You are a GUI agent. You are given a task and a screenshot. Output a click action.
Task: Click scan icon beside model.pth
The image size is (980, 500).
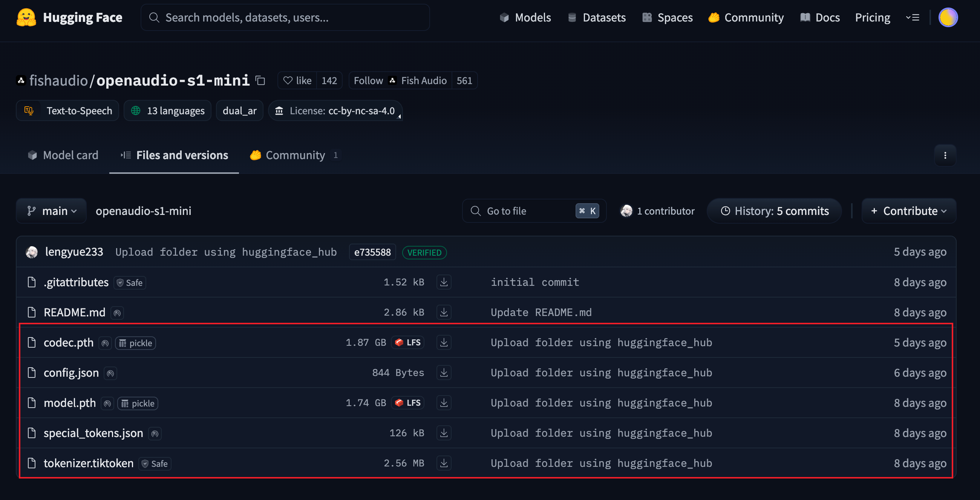[x=107, y=403]
